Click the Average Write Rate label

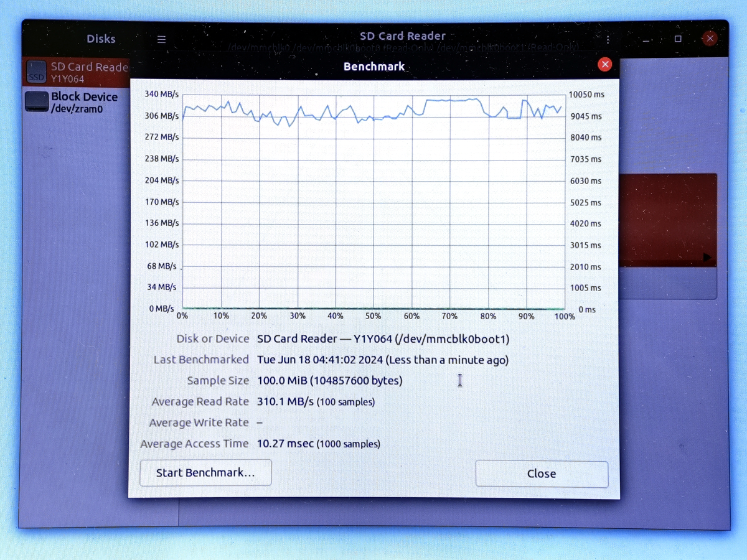199,422
